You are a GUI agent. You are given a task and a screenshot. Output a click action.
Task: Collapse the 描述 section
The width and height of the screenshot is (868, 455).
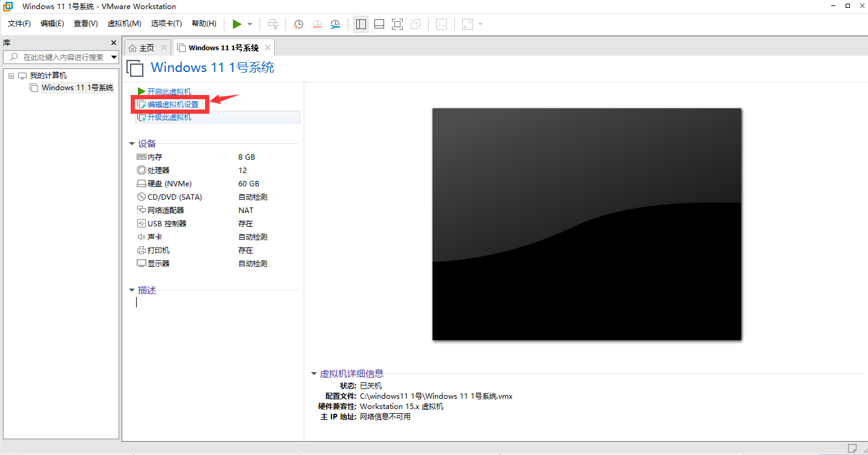[x=132, y=290]
